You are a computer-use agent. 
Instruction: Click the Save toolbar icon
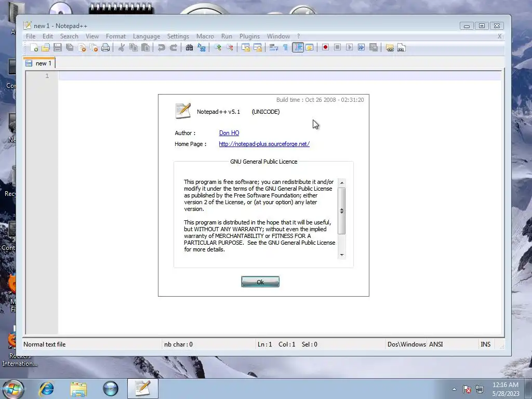[x=58, y=47]
